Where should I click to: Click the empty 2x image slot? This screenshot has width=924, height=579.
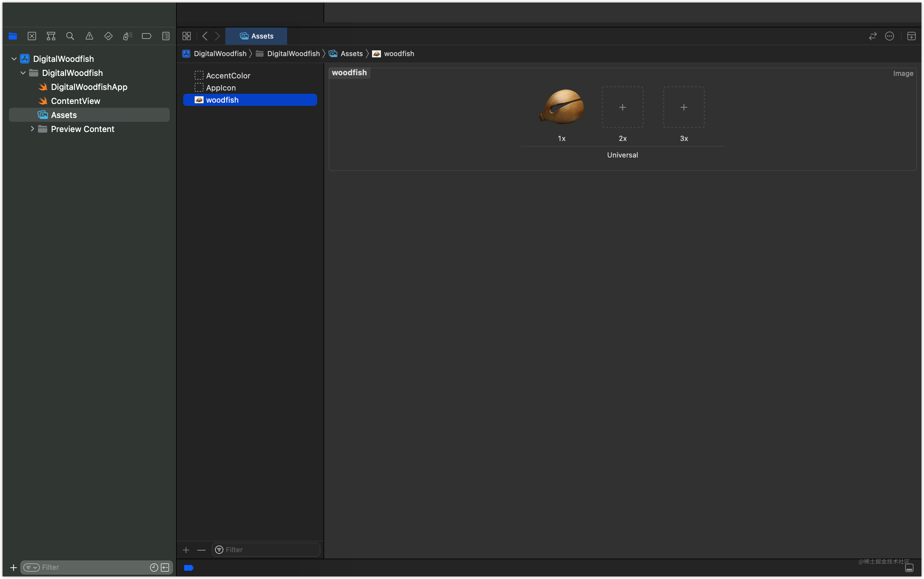pyautogui.click(x=622, y=107)
